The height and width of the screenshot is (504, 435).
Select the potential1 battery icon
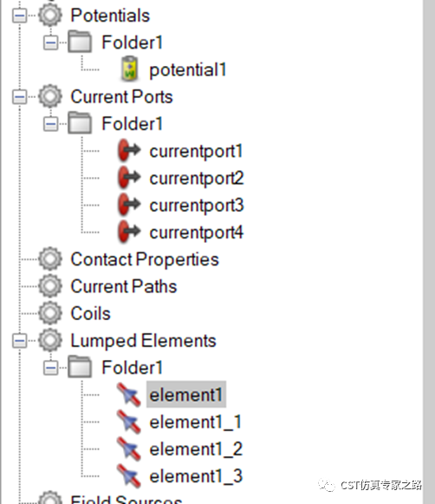point(129,69)
